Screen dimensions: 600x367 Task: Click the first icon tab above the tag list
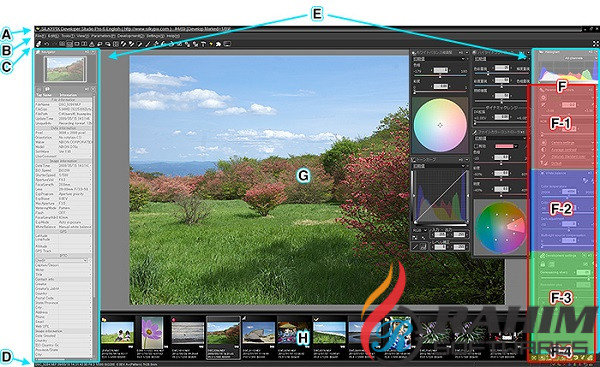[39, 90]
